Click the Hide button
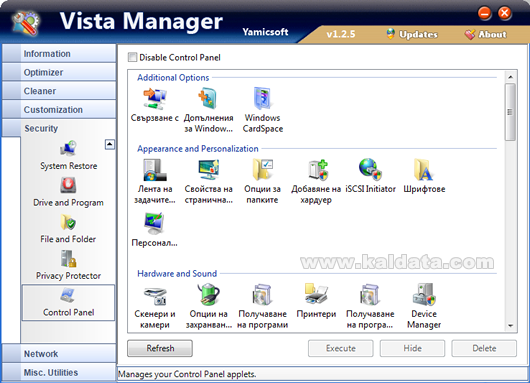This screenshot has width=530, height=383. click(x=412, y=348)
